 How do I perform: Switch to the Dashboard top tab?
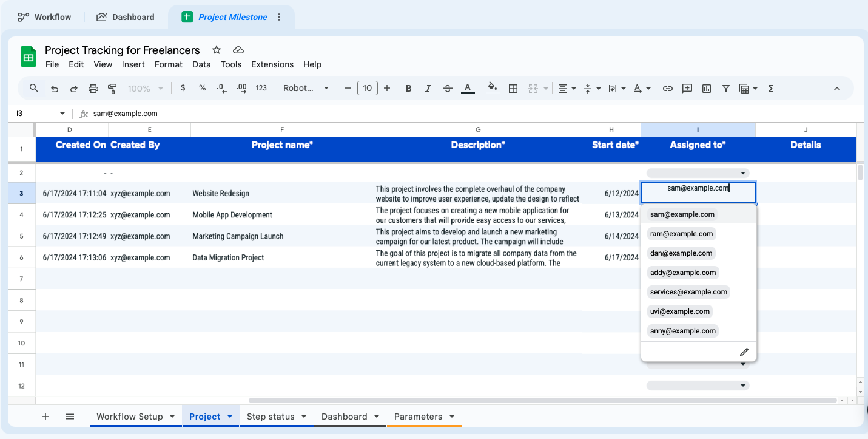coord(126,17)
